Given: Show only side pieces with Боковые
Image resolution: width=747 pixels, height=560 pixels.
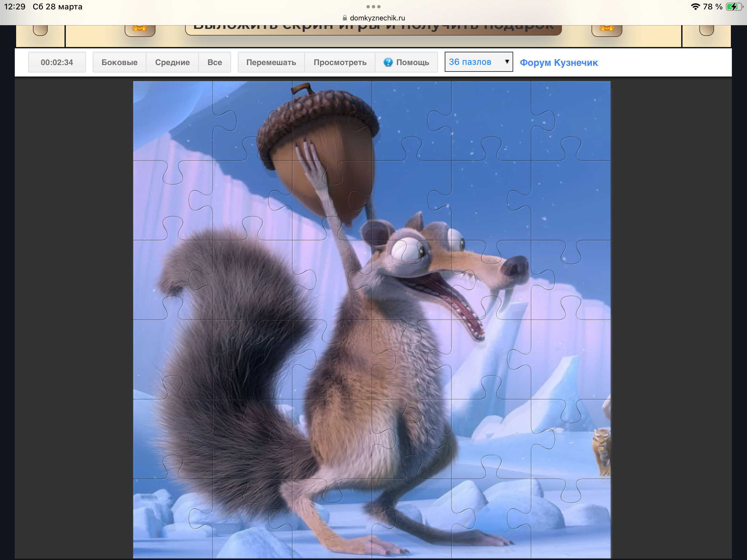Looking at the screenshot, I should coord(119,62).
